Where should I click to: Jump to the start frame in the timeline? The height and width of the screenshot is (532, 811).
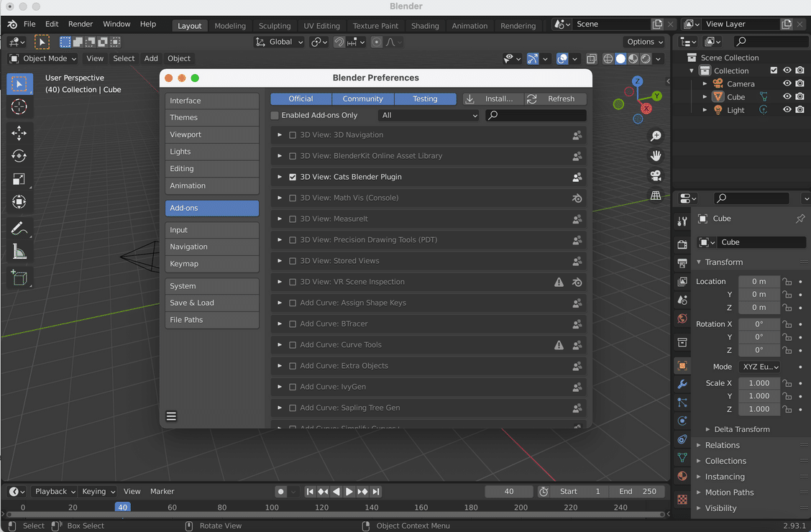point(310,491)
